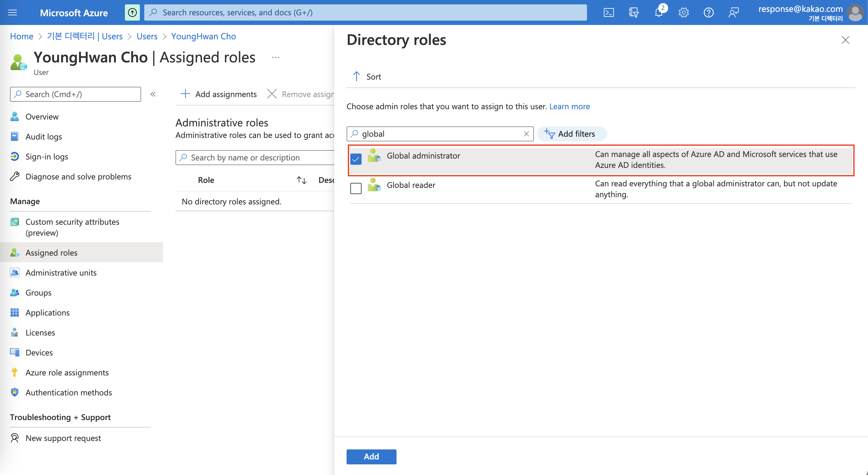Open the Help question mark icon
This screenshot has height=475, width=868.
point(708,12)
